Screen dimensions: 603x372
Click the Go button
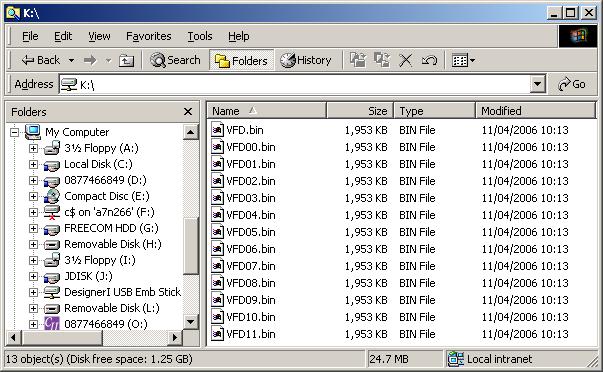(572, 84)
